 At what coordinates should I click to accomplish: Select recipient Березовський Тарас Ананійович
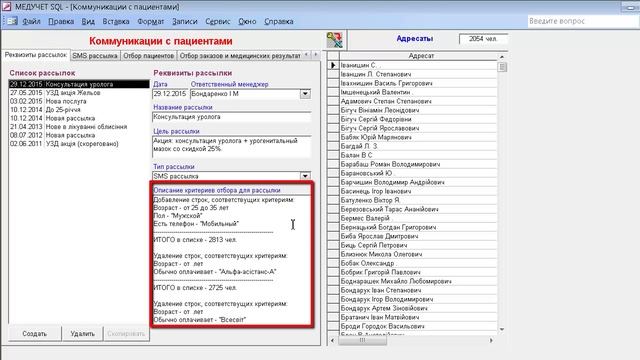(x=418, y=209)
